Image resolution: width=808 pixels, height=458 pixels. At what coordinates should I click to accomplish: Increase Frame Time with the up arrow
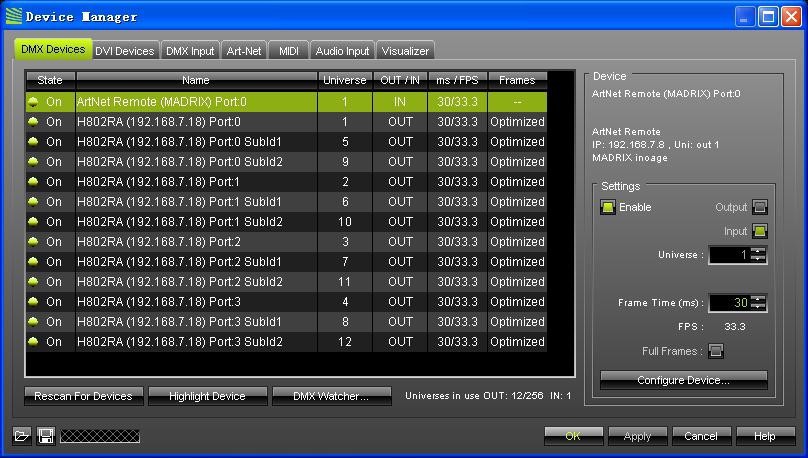(x=758, y=299)
